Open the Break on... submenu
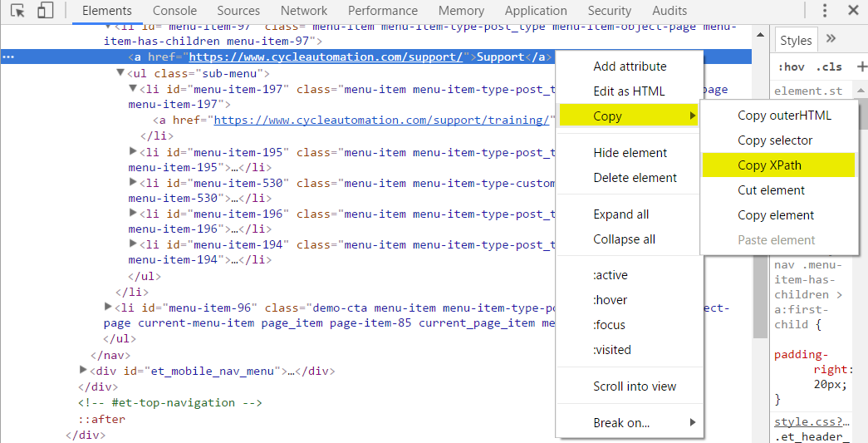This screenshot has height=443, width=868. (x=630, y=423)
